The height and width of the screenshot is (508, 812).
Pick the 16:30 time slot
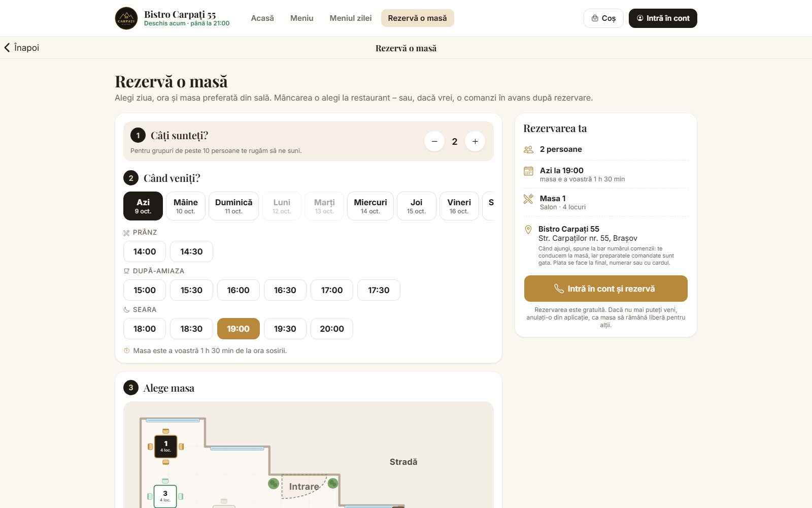[285, 290]
